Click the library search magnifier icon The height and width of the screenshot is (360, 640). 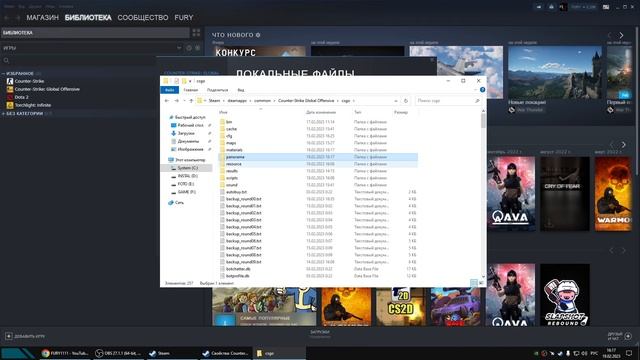[x=6, y=60]
